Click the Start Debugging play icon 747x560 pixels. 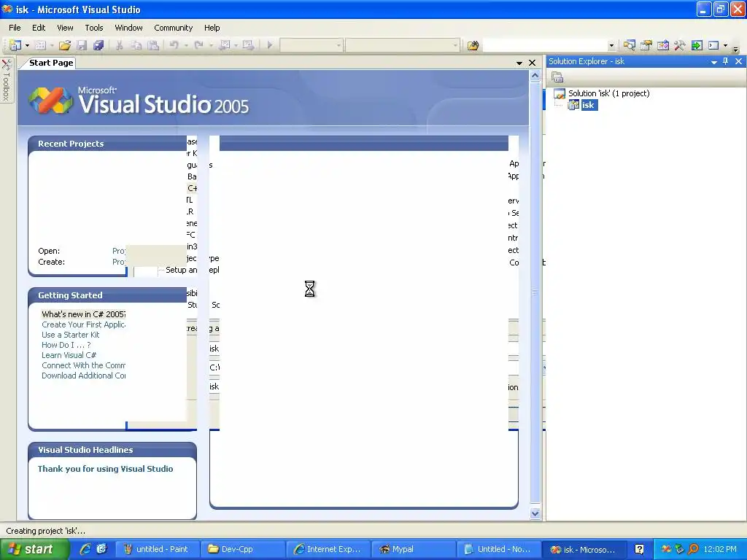pos(270,45)
